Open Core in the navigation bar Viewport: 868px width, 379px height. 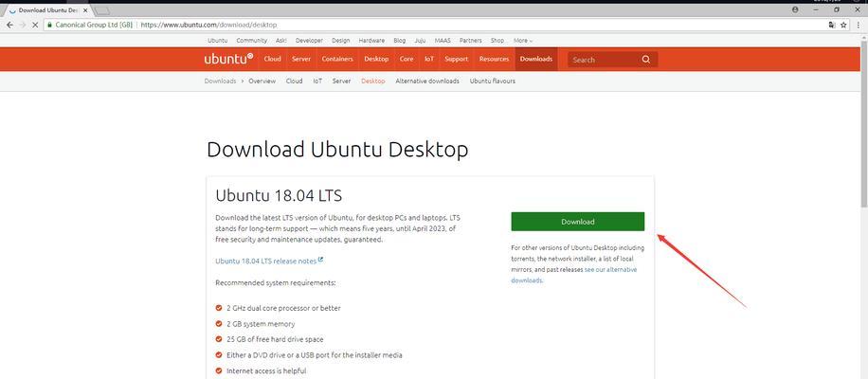(x=407, y=59)
